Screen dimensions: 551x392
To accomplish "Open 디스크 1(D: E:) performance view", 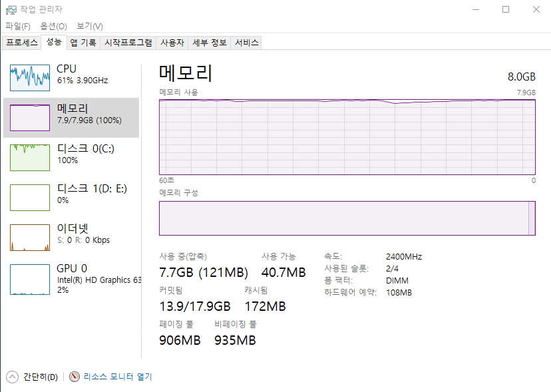I will (30, 198).
